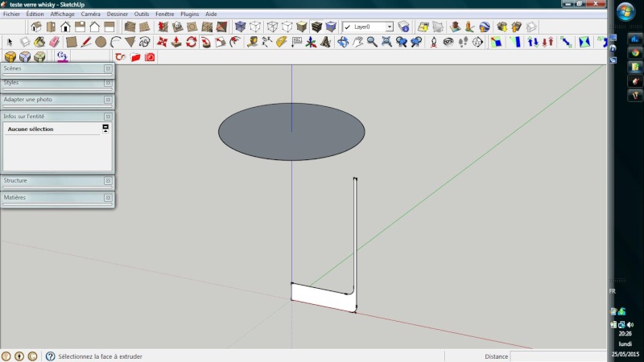Choose the Walk footprints tool
The height and width of the screenshot is (362, 644).
pos(463,42)
